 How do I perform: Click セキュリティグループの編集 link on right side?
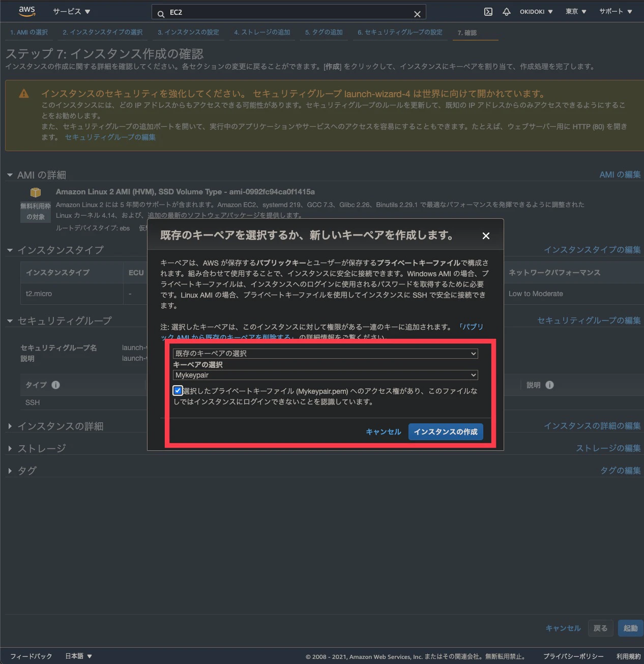click(x=589, y=320)
